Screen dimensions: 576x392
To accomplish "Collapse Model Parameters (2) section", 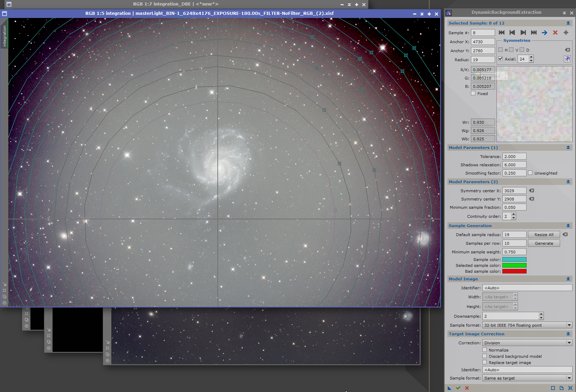I will (x=568, y=182).
